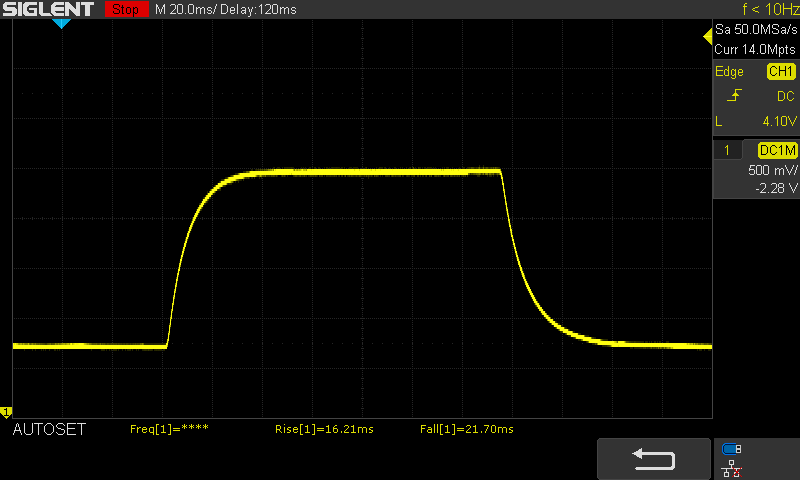Click the Freq[1] measurement readout
Viewport: 800px width, 480px height.
point(169,429)
